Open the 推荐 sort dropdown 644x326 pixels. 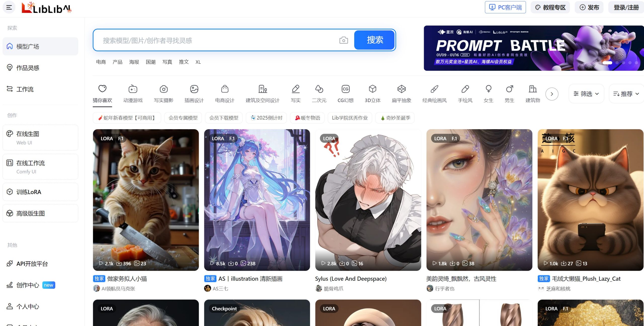point(626,94)
